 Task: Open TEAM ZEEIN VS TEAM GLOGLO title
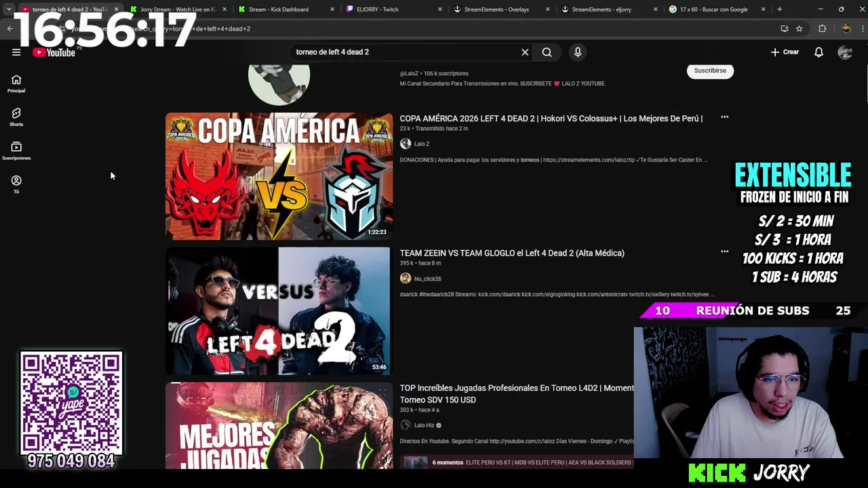[x=512, y=253]
